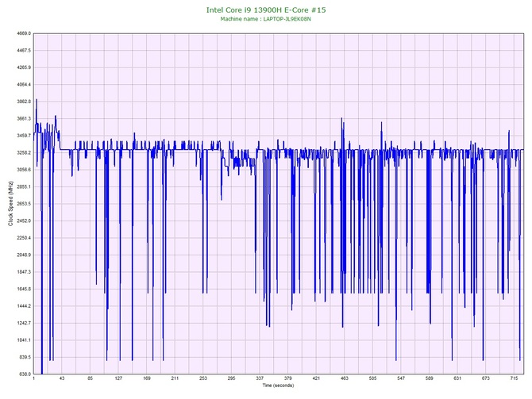Click the 4467.5 y-axis value
The image size is (532, 399).
point(24,51)
